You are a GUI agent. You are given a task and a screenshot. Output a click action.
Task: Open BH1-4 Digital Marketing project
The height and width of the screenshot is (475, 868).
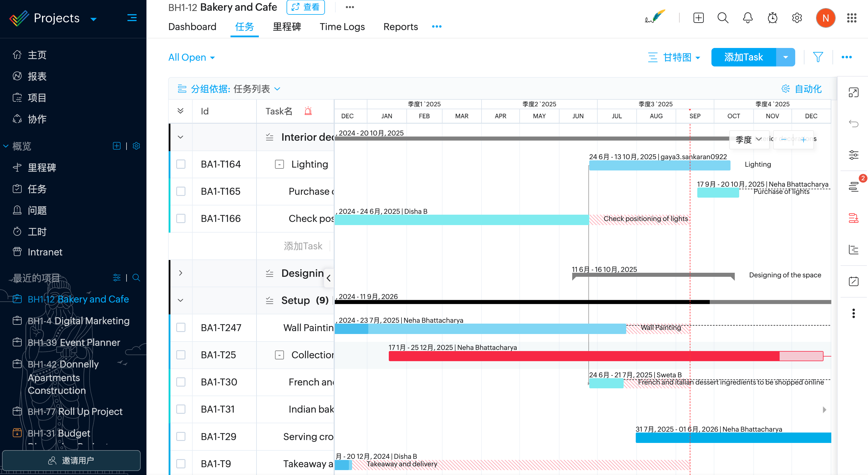(78, 321)
